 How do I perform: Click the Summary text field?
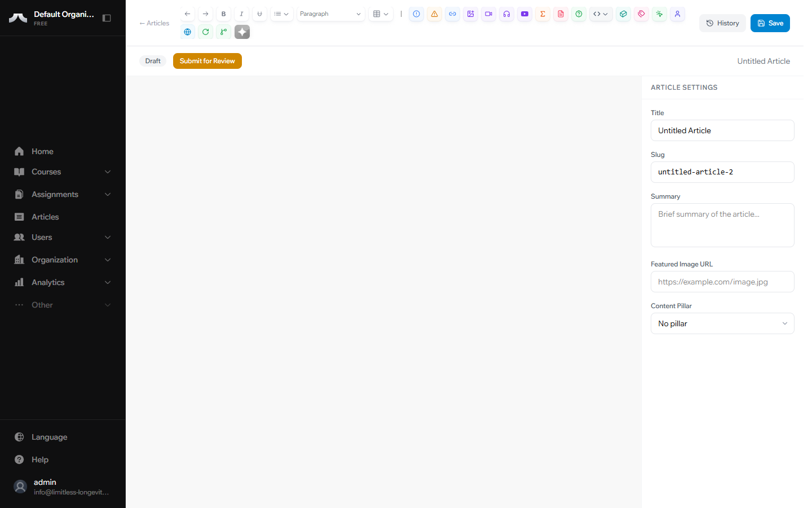[722, 225]
